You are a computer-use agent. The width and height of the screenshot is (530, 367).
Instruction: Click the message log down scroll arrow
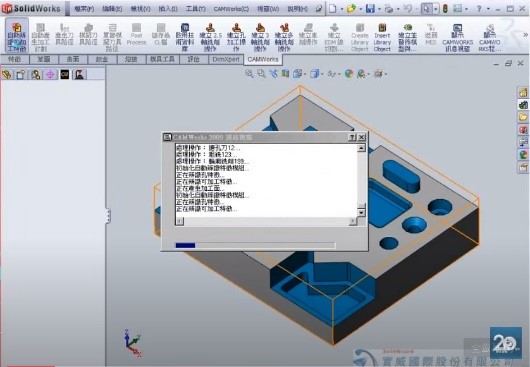[x=361, y=213]
